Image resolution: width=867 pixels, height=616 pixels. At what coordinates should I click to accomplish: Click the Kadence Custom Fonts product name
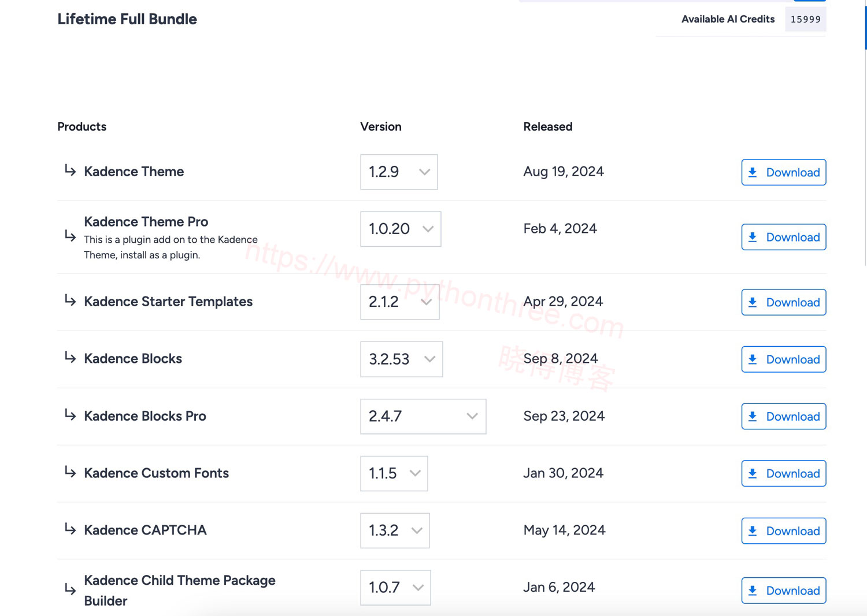(157, 473)
